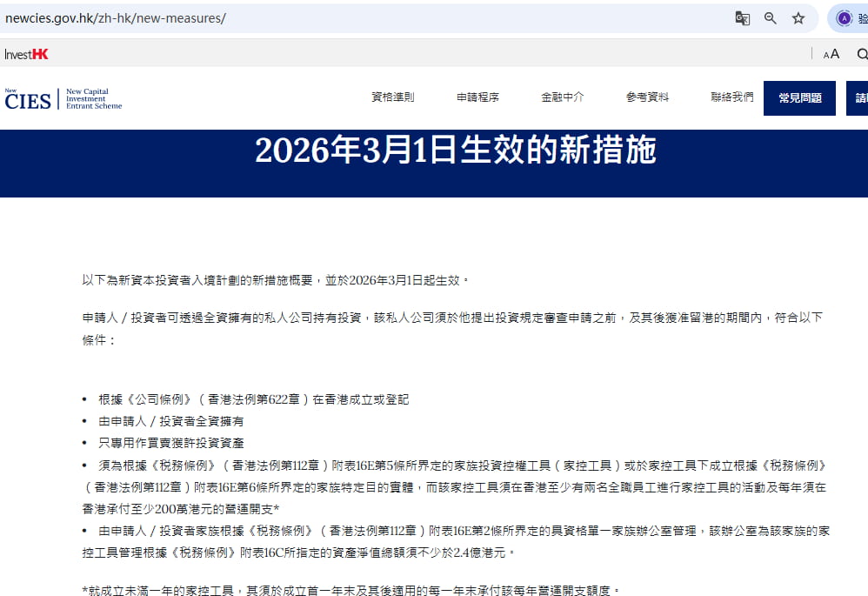Click the page heading 2026年3月1日生效的新措施
868x596 pixels.
click(455, 151)
